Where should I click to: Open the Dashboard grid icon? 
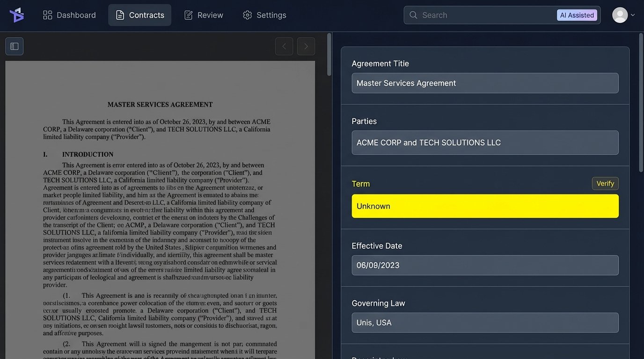(x=47, y=14)
